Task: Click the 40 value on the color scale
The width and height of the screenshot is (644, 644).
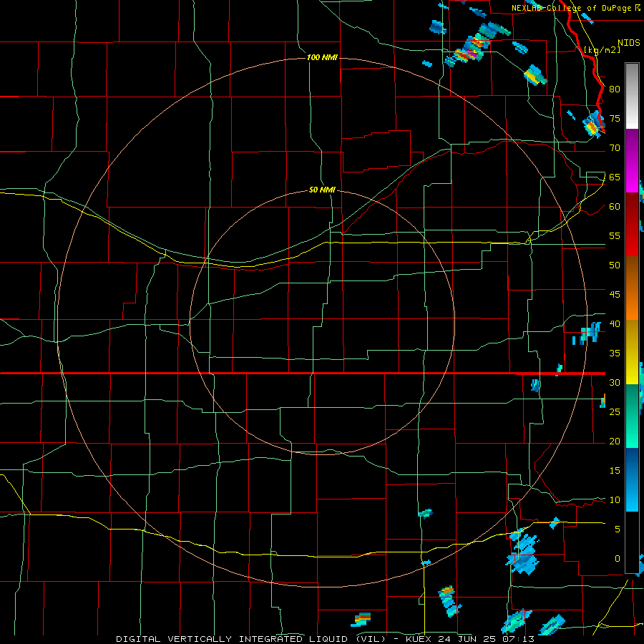Action: tap(615, 323)
